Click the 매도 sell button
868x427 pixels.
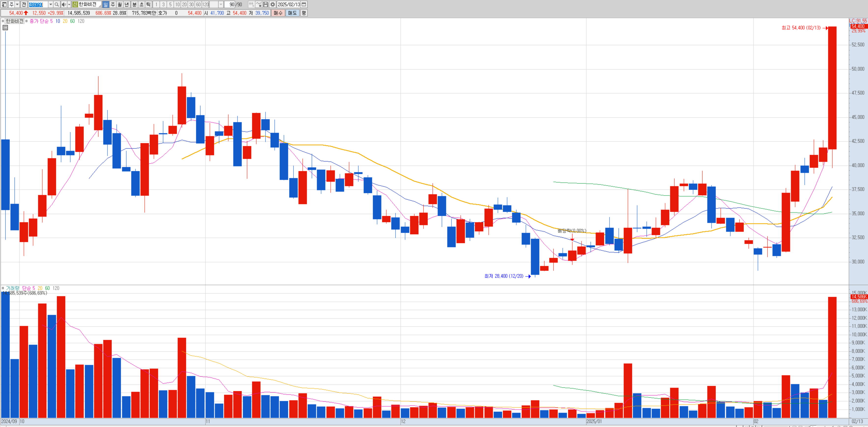(x=292, y=13)
